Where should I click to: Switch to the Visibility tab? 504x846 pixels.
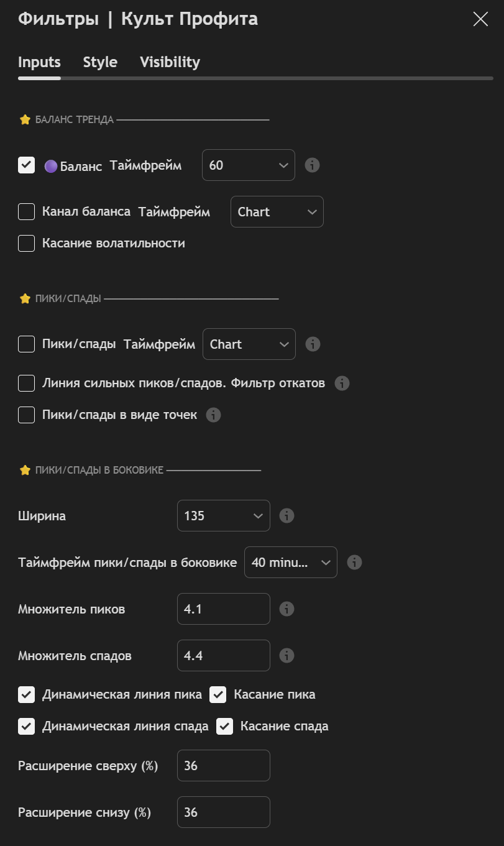point(170,62)
